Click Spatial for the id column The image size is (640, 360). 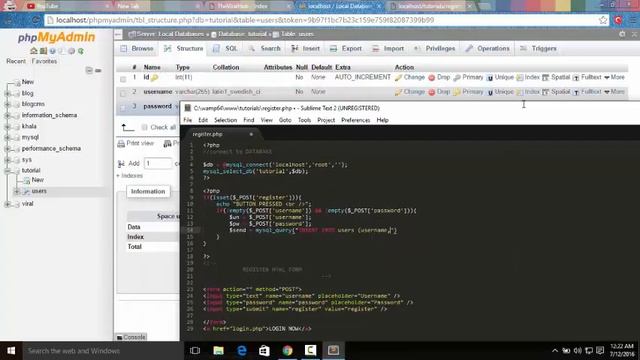click(556, 77)
